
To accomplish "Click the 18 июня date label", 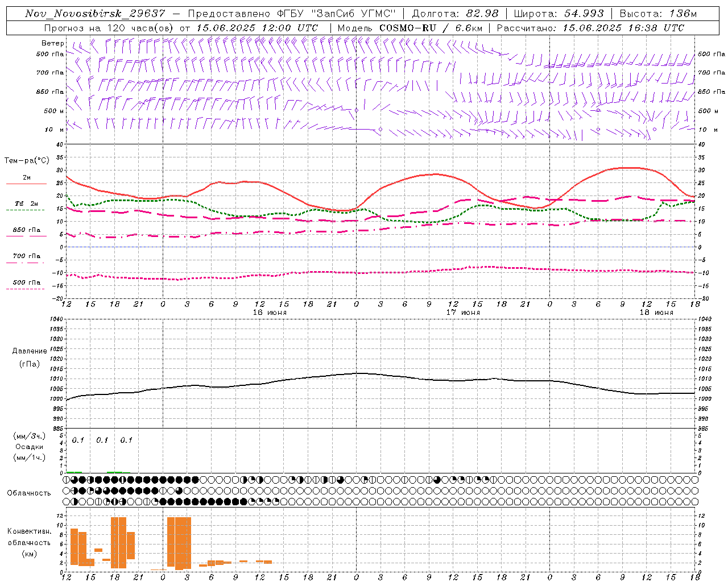I will 656,313.
